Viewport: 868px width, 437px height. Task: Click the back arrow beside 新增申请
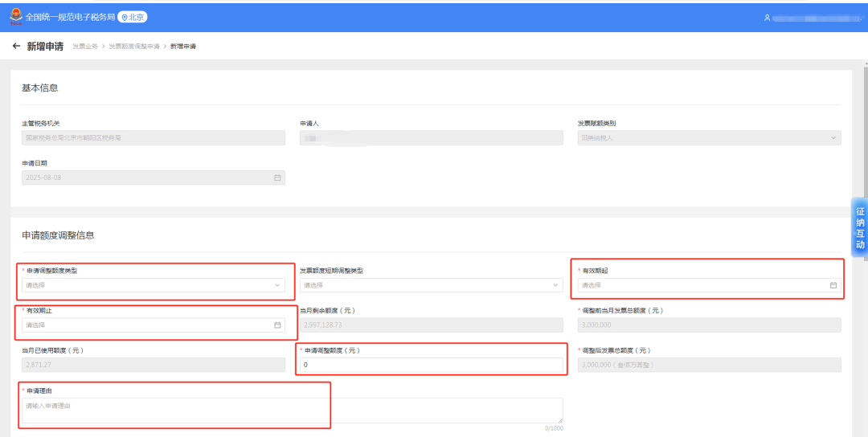click(x=16, y=47)
